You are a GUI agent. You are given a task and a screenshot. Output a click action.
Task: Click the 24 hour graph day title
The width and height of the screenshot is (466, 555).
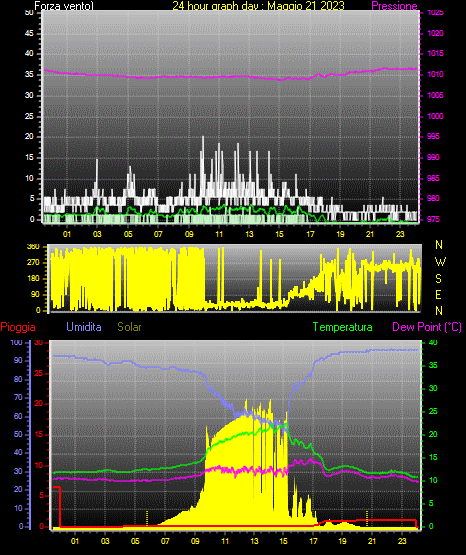click(x=258, y=6)
